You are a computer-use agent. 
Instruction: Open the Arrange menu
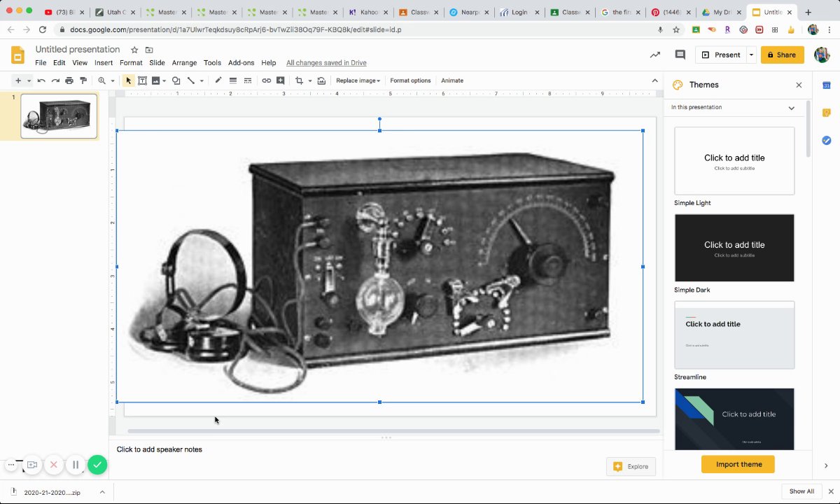[184, 63]
